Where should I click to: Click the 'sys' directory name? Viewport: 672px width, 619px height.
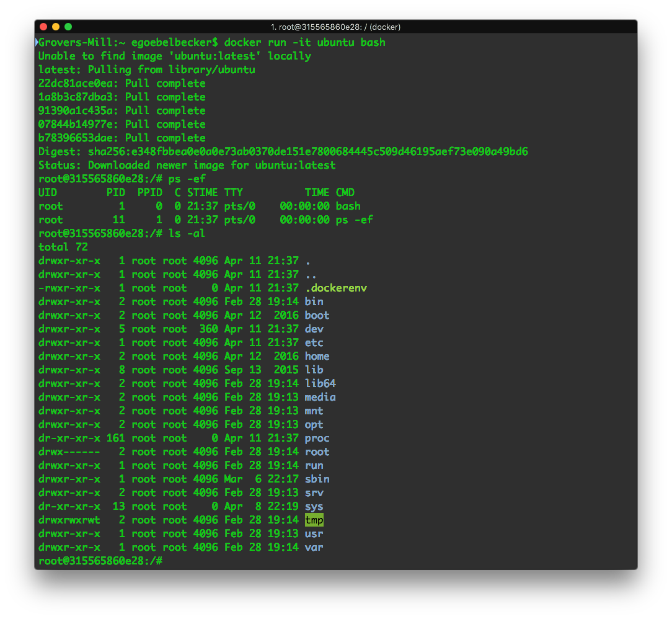pyautogui.click(x=314, y=507)
